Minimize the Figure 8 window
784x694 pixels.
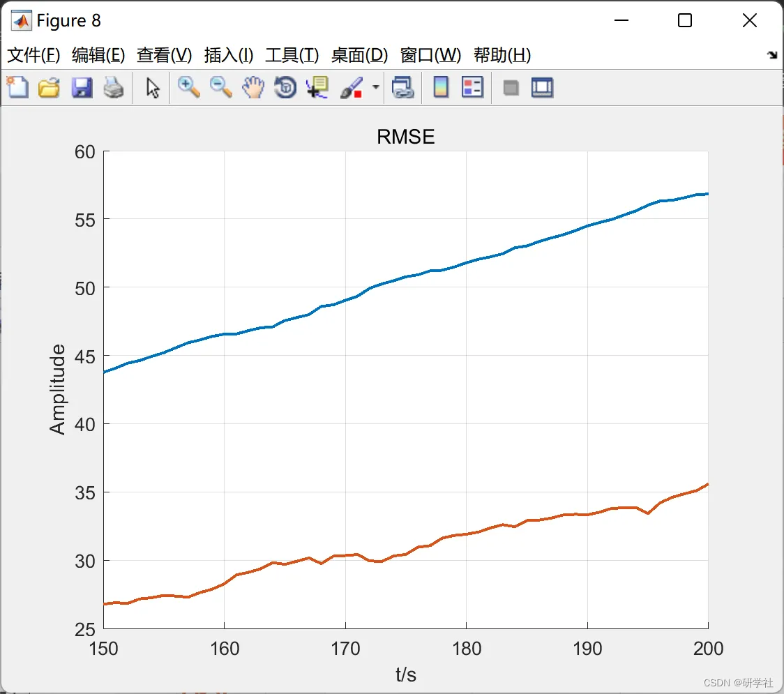pos(621,20)
